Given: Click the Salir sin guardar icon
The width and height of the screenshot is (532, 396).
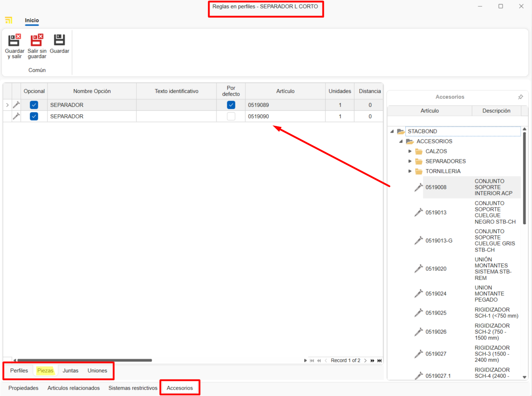Looking at the screenshot, I should click(36, 40).
